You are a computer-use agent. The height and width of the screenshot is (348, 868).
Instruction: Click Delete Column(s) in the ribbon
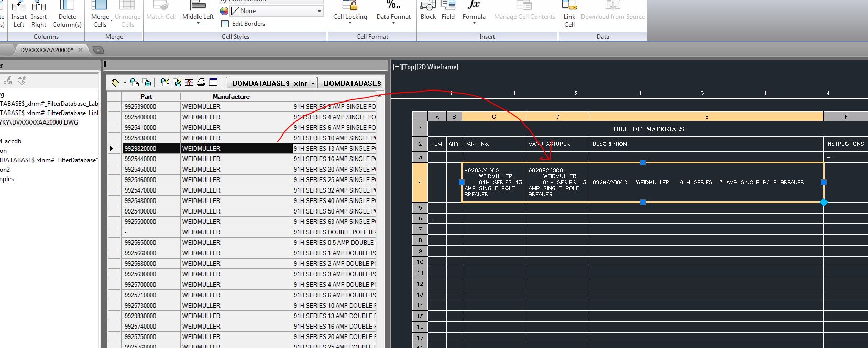67,14
